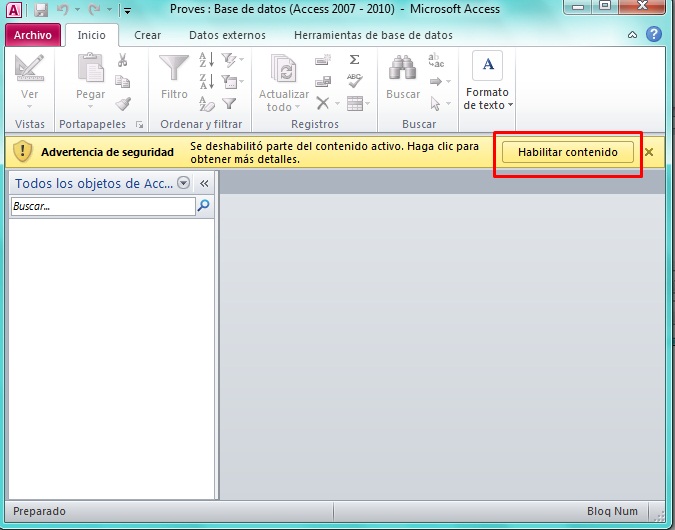Open the Portapapeles dialog launcher
675x530 pixels.
(x=139, y=124)
